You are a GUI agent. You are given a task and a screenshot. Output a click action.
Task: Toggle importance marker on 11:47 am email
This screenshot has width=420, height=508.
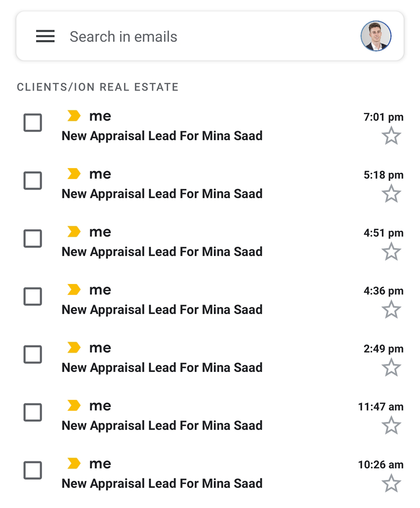coord(74,406)
